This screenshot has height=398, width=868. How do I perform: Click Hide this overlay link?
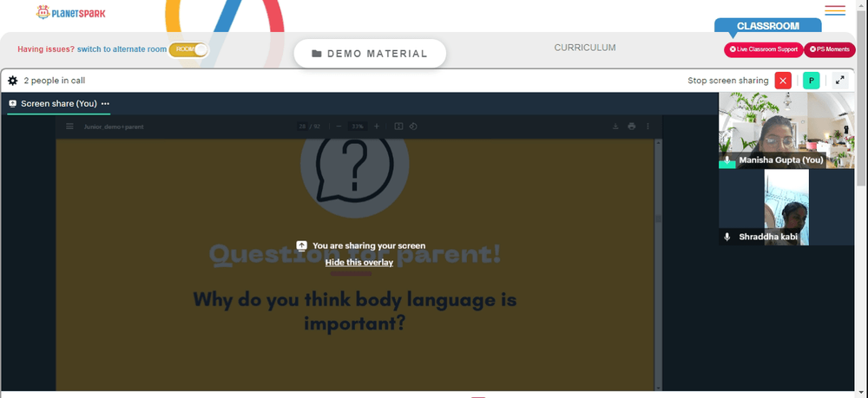(x=358, y=263)
